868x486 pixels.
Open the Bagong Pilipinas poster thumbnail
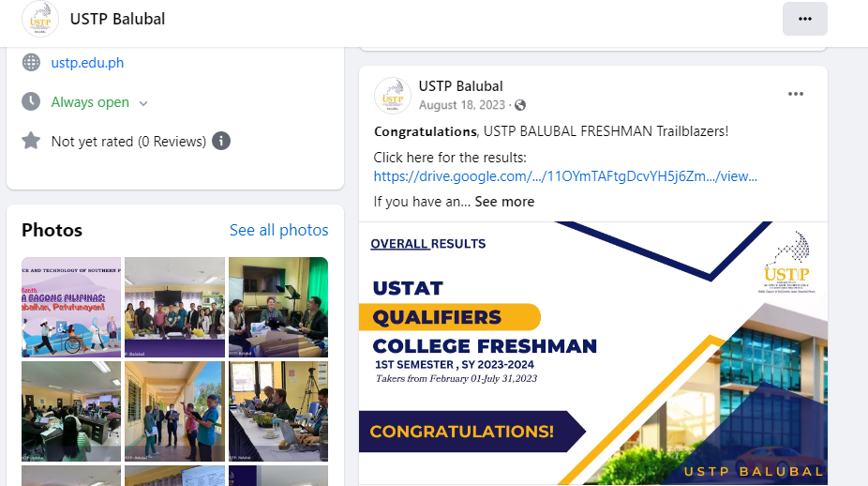coord(71,307)
